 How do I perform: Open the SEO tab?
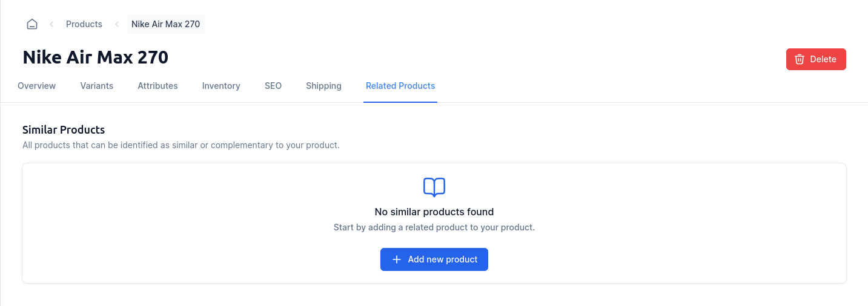click(273, 86)
